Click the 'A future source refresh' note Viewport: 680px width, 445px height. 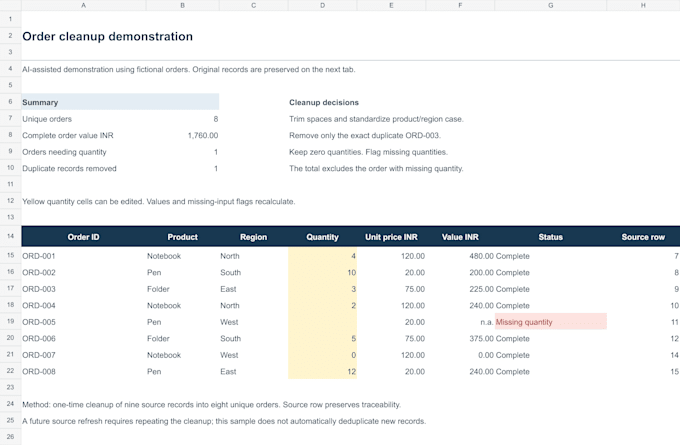click(224, 421)
